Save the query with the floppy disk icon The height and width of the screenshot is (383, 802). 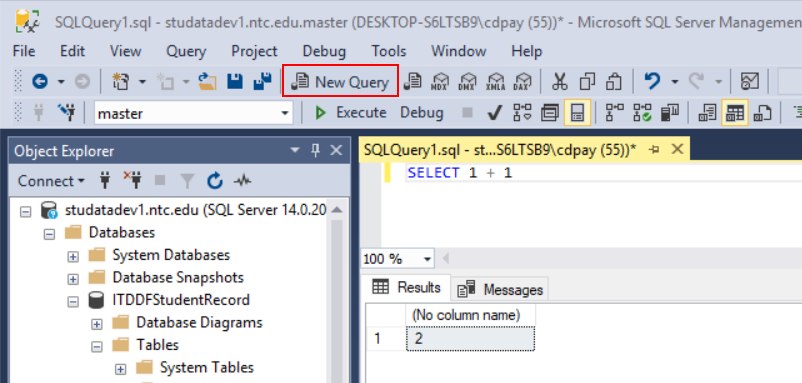[235, 82]
